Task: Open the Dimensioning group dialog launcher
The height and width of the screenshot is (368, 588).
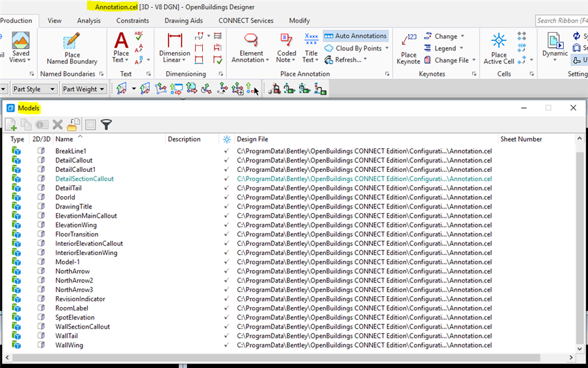Action: 221,75
